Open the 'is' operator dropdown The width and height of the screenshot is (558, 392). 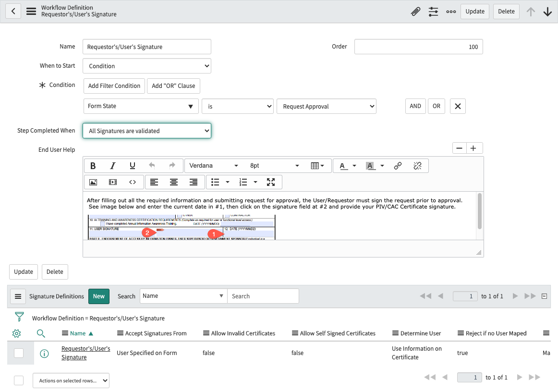[x=238, y=106]
